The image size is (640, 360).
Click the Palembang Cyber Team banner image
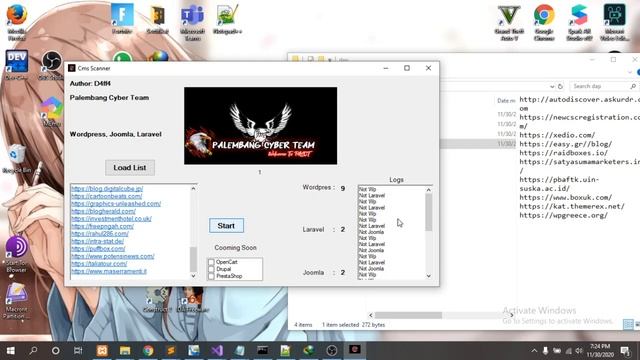coord(260,126)
